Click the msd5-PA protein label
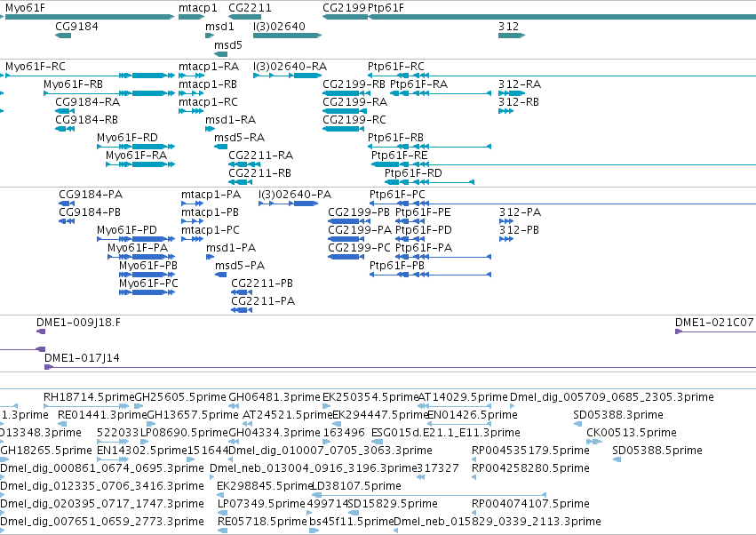Image resolution: width=756 pixels, height=535 pixels. coord(240,266)
